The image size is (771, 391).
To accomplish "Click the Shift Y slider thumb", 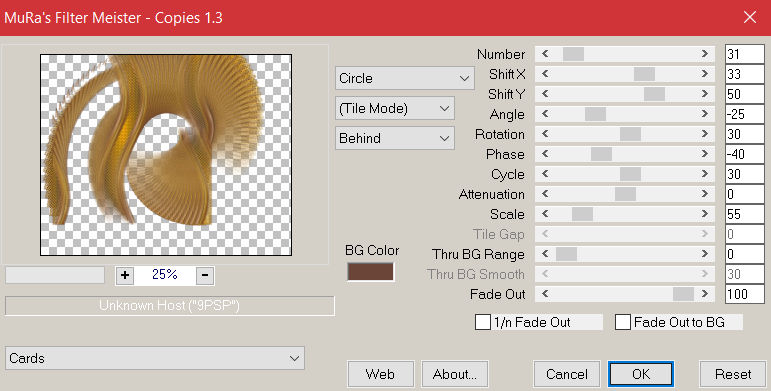I will coord(654,94).
